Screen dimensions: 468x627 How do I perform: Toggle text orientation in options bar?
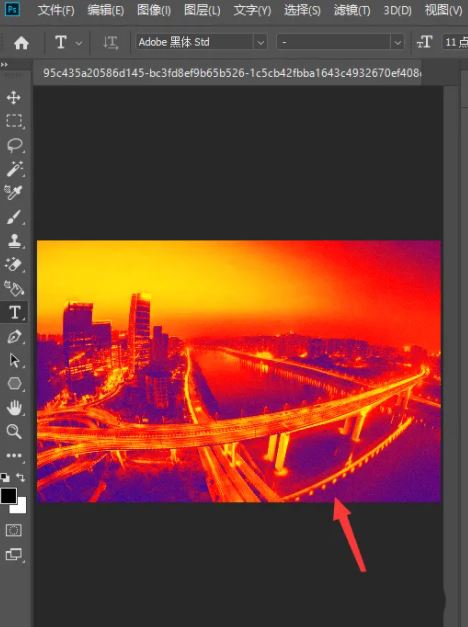click(x=110, y=42)
